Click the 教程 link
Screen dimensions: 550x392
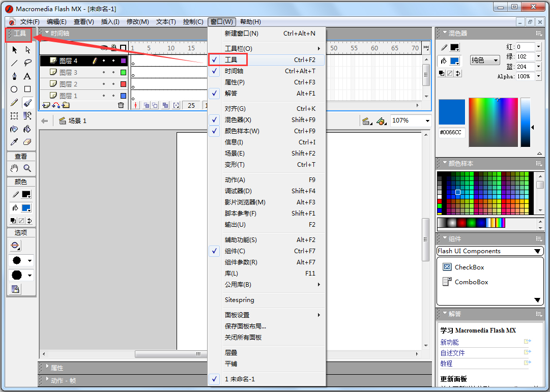pyautogui.click(x=446, y=364)
